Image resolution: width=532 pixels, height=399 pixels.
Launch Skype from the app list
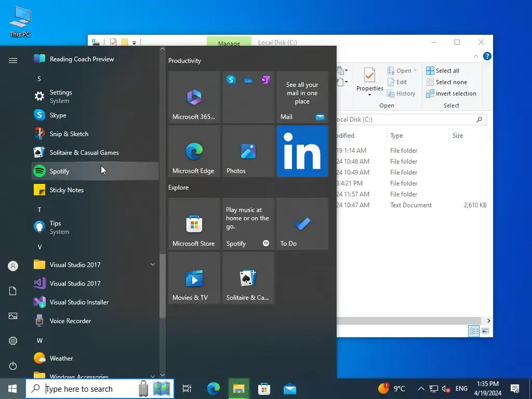pos(95,115)
